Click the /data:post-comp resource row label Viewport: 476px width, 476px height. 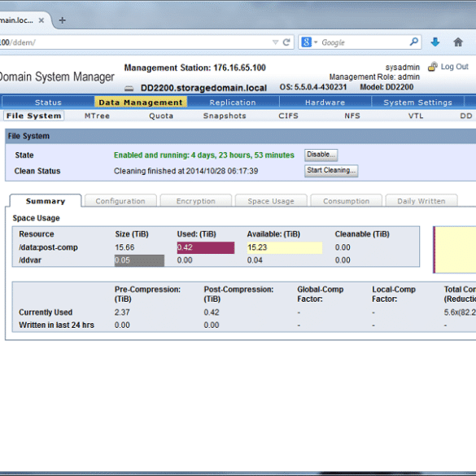click(x=48, y=247)
